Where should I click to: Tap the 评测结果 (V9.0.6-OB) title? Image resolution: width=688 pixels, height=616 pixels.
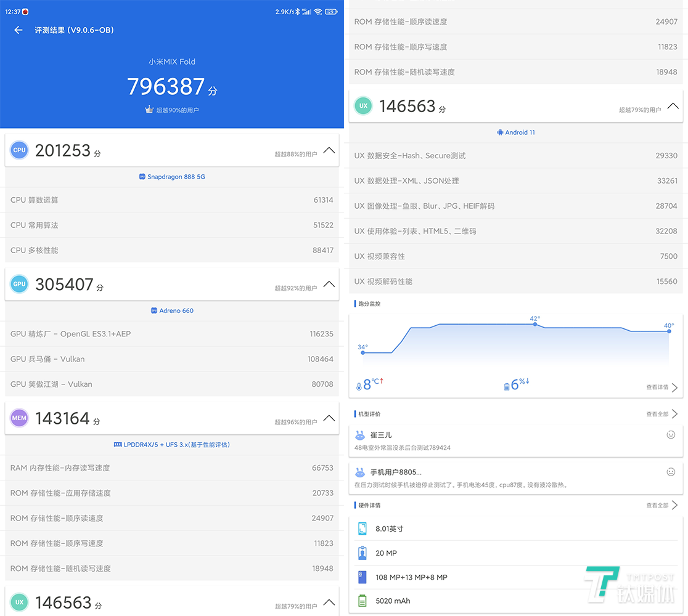[74, 30]
